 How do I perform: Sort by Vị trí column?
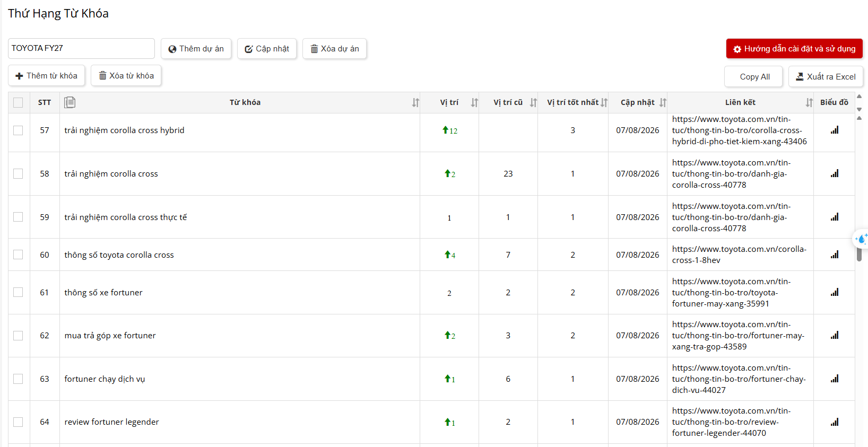(474, 102)
